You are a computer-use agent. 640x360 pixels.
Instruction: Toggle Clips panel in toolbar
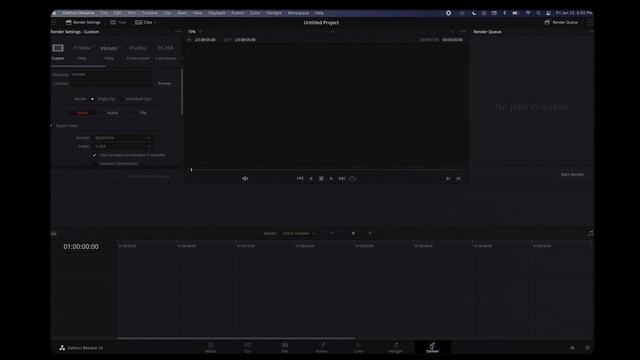click(x=143, y=22)
